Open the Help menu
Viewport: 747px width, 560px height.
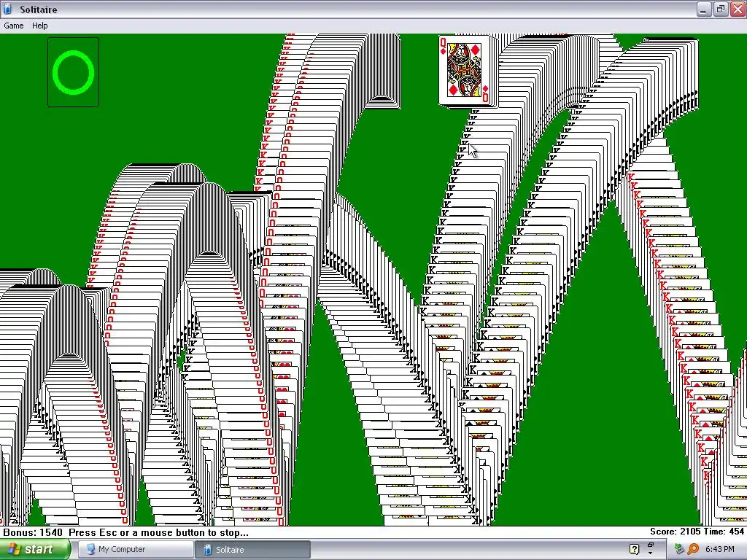[x=39, y=26]
